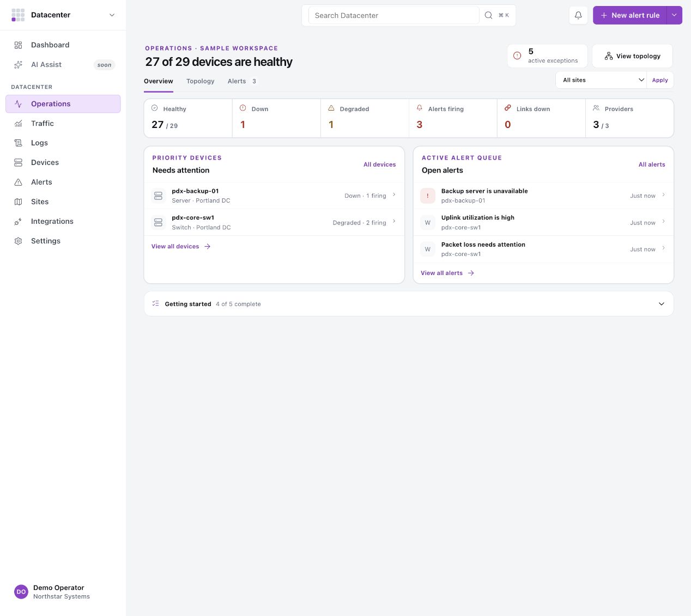Click the critical badge on Backup server alert
691x616 pixels.
point(428,196)
